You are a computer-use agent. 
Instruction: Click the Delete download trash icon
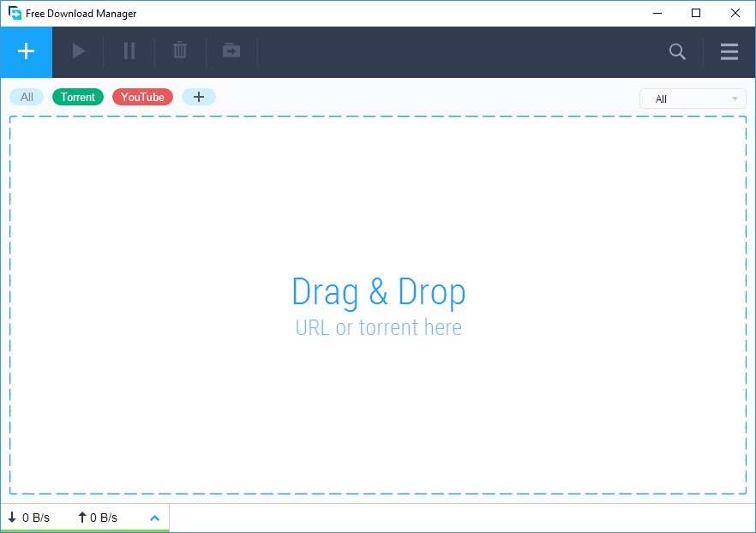pyautogui.click(x=180, y=51)
